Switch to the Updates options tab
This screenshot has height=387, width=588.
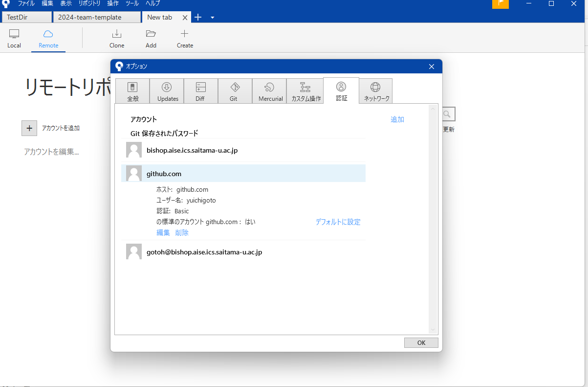click(167, 91)
